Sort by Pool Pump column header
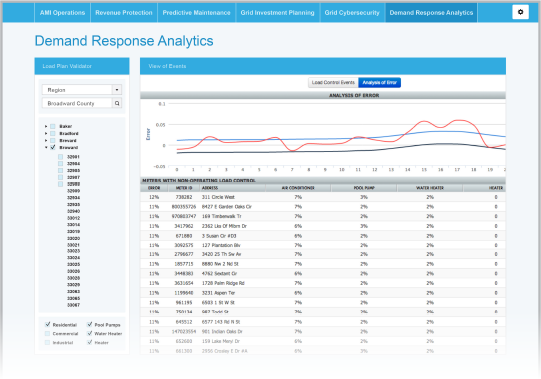Screen dimensions: 541x379 364,188
